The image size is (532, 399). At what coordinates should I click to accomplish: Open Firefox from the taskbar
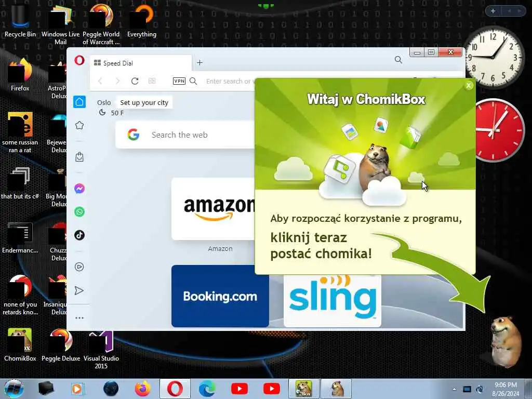143,389
